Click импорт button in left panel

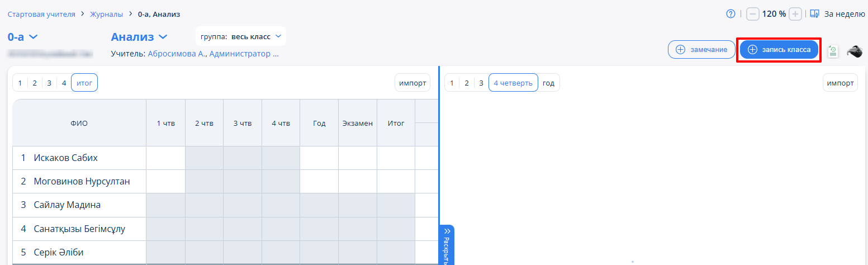coord(412,83)
